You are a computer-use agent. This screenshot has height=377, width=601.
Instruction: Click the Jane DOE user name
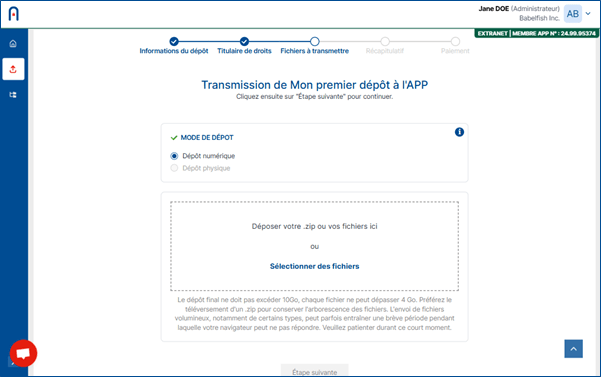click(494, 8)
